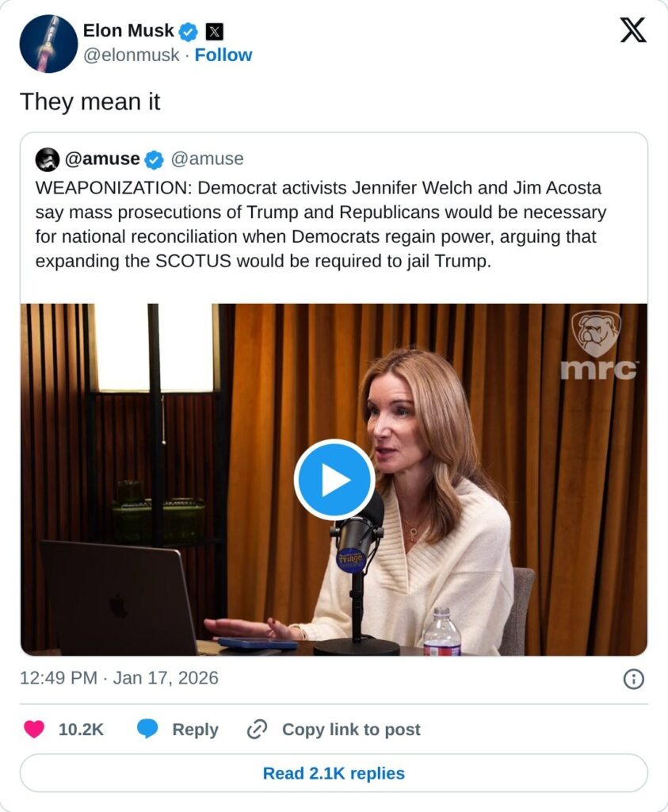Click the blue verified badge beside Elon Musk
The width and height of the screenshot is (668, 812).
click(189, 32)
